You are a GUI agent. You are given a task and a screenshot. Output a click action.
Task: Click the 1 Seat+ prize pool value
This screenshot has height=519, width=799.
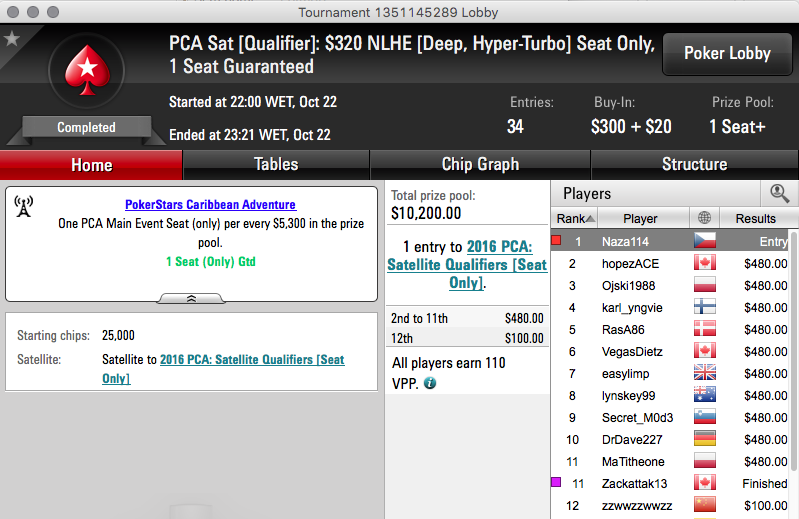pyautogui.click(x=737, y=126)
